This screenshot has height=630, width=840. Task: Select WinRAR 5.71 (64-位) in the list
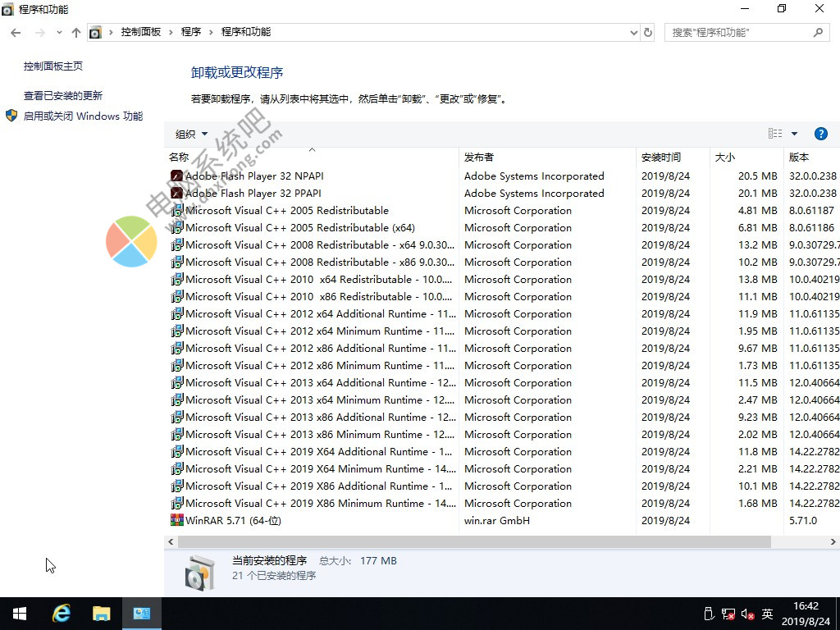coord(233,521)
